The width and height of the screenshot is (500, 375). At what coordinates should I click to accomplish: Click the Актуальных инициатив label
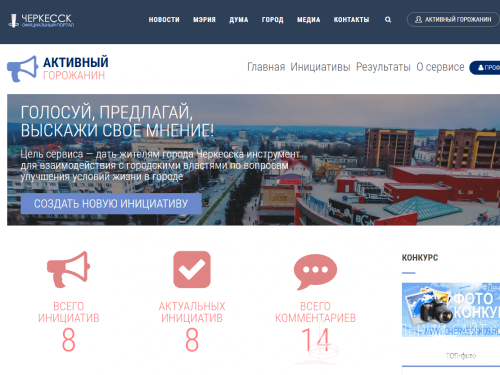click(192, 312)
